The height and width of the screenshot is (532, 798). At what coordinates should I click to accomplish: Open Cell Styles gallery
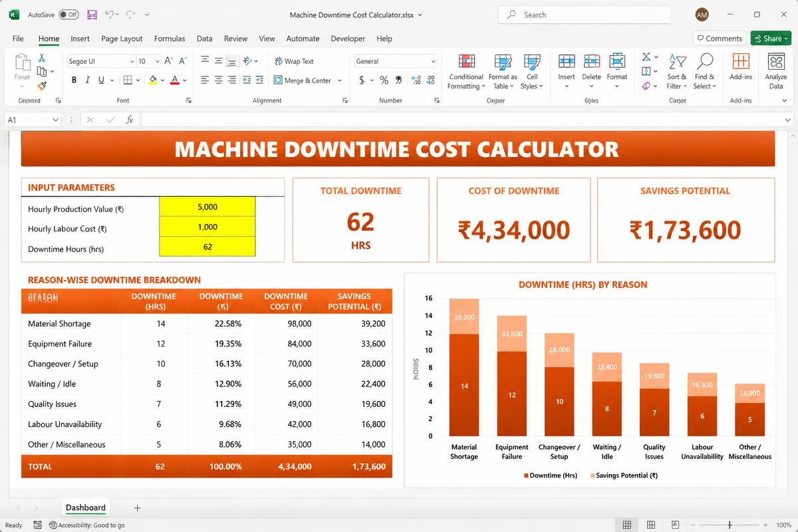click(531, 72)
